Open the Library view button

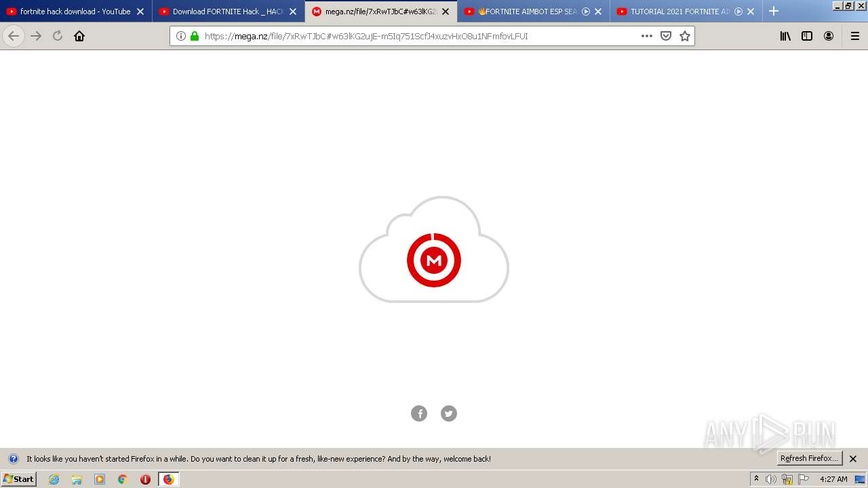(785, 36)
